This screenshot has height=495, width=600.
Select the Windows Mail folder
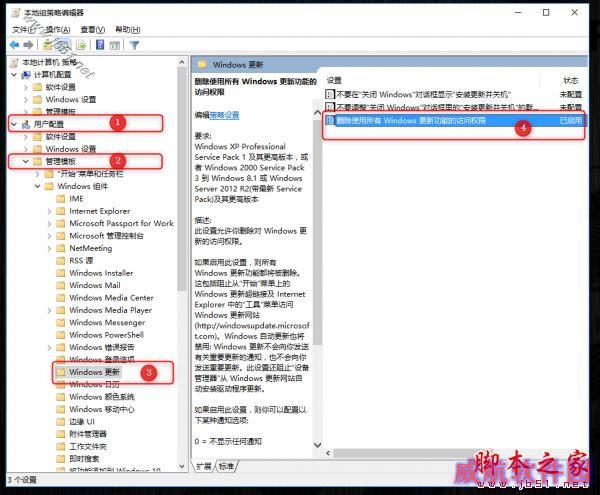(x=95, y=285)
